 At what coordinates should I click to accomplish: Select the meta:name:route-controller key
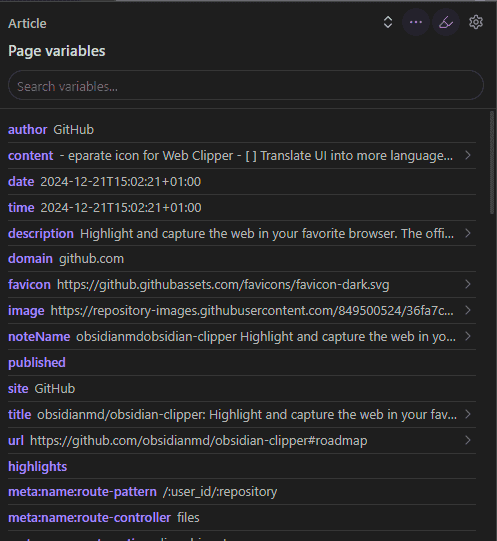coord(89,518)
